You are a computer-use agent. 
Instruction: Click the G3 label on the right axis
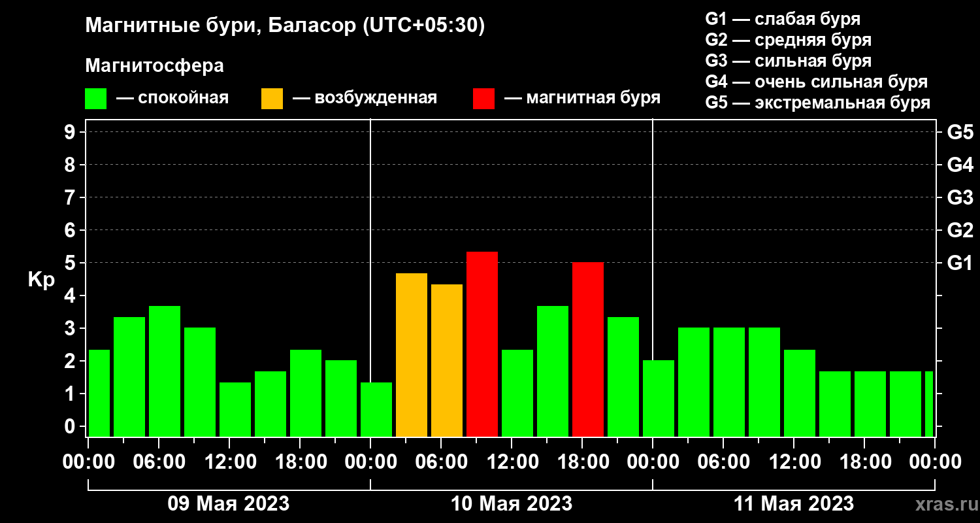[960, 198]
